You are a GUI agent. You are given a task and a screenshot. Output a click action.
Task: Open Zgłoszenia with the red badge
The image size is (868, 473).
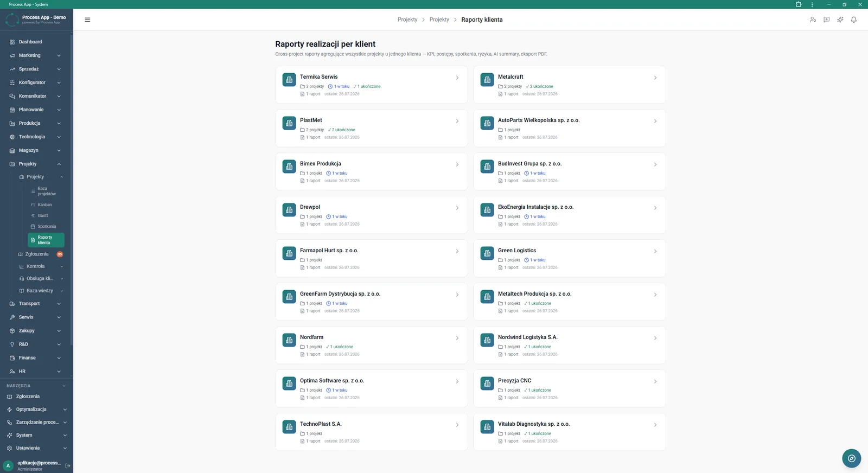click(40, 254)
